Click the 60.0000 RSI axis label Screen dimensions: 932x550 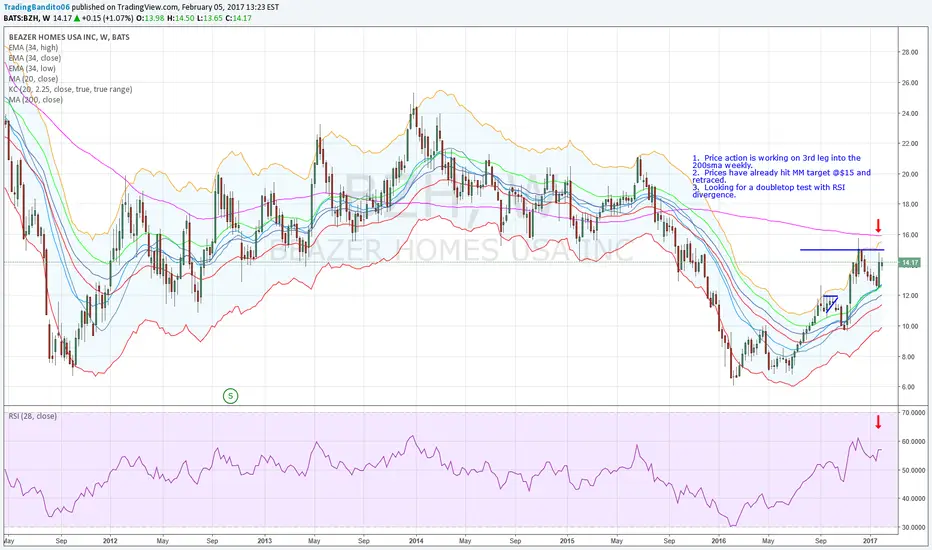tap(913, 441)
